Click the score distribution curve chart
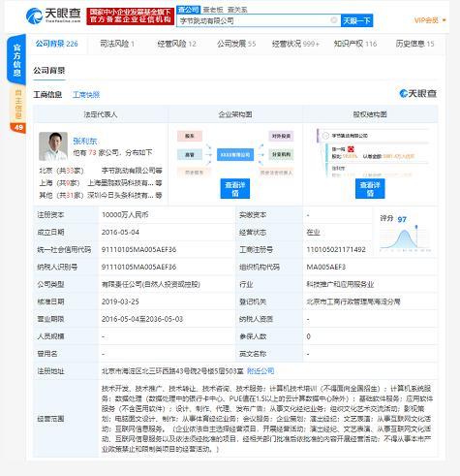The width and height of the screenshot is (460, 476). click(x=406, y=238)
